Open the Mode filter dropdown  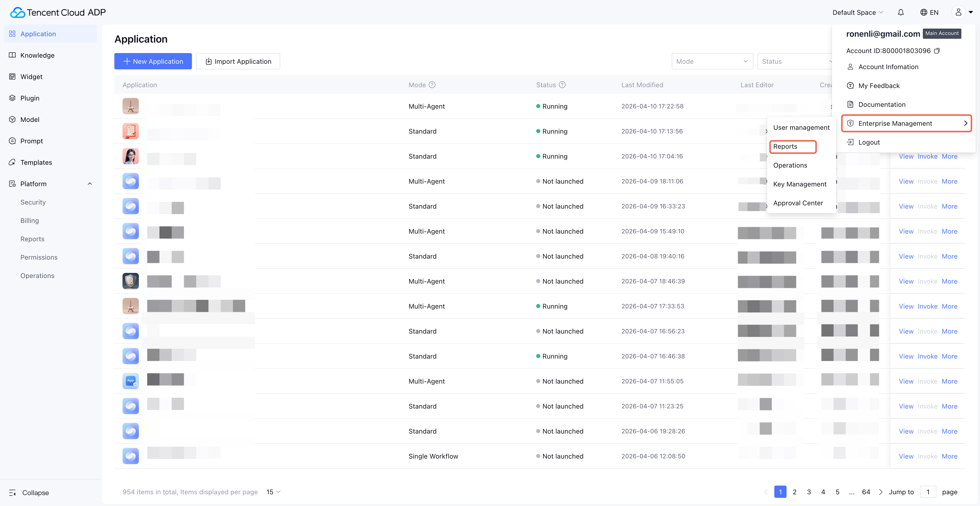point(712,61)
